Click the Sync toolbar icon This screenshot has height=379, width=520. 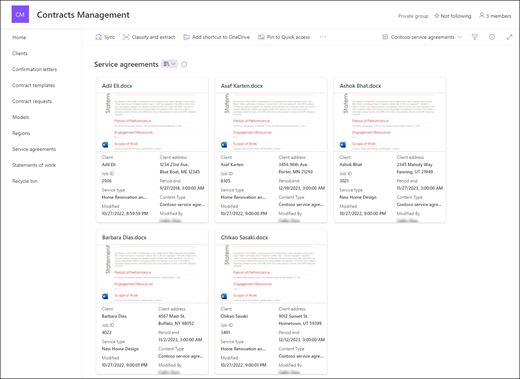pyautogui.click(x=98, y=37)
